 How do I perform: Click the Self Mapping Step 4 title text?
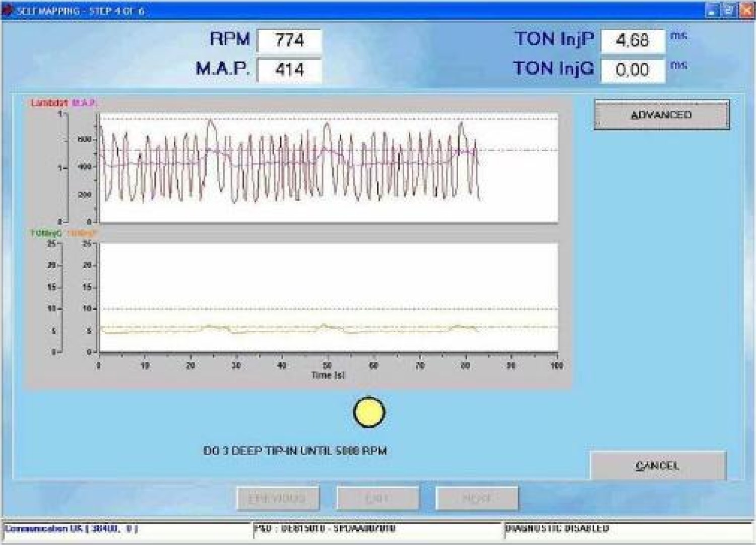click(x=81, y=11)
